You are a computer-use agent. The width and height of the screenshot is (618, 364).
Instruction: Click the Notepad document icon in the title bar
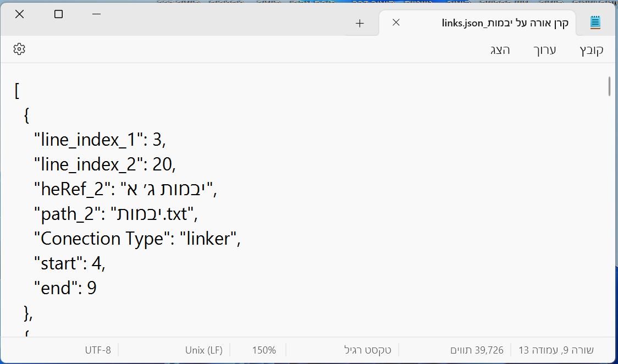click(x=595, y=23)
